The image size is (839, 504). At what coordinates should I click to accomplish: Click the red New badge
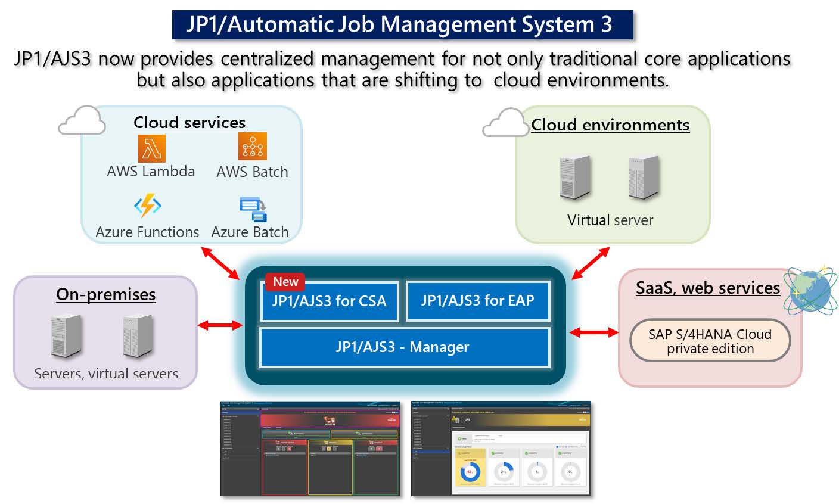(x=285, y=282)
